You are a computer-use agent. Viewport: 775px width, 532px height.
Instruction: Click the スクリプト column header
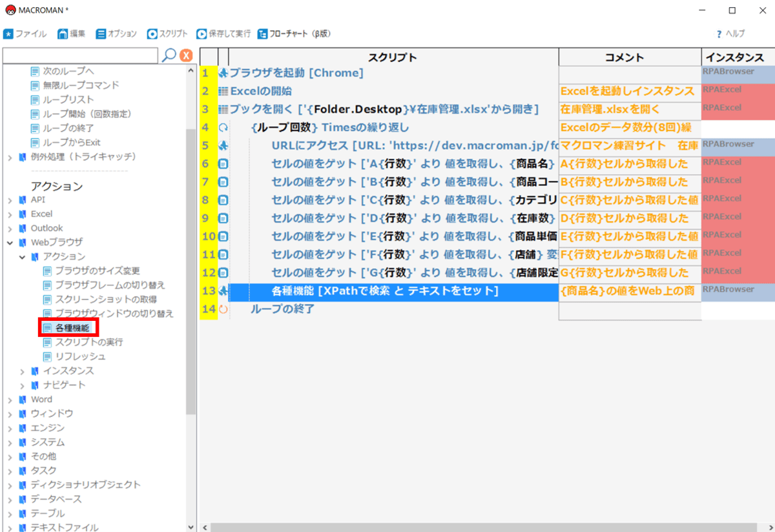click(393, 57)
